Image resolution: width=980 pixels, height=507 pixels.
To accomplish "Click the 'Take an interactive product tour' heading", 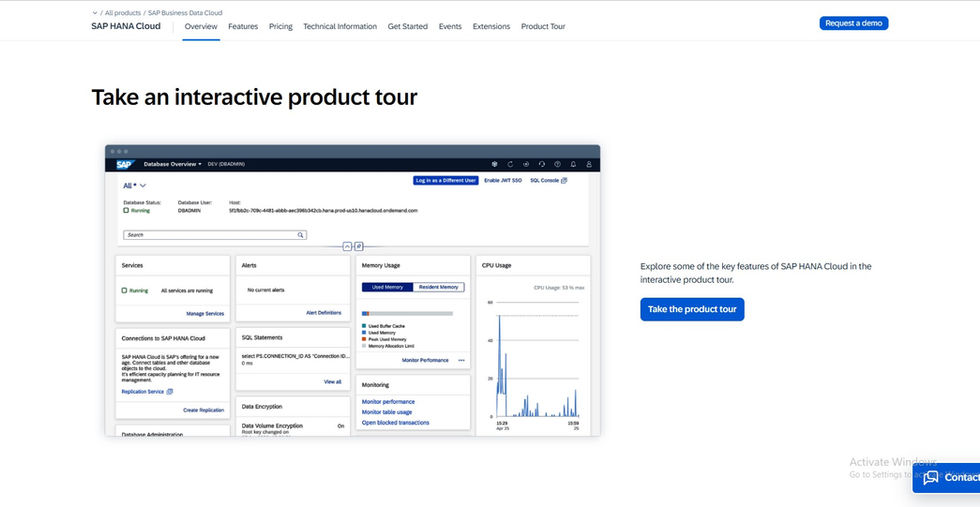I will (254, 98).
